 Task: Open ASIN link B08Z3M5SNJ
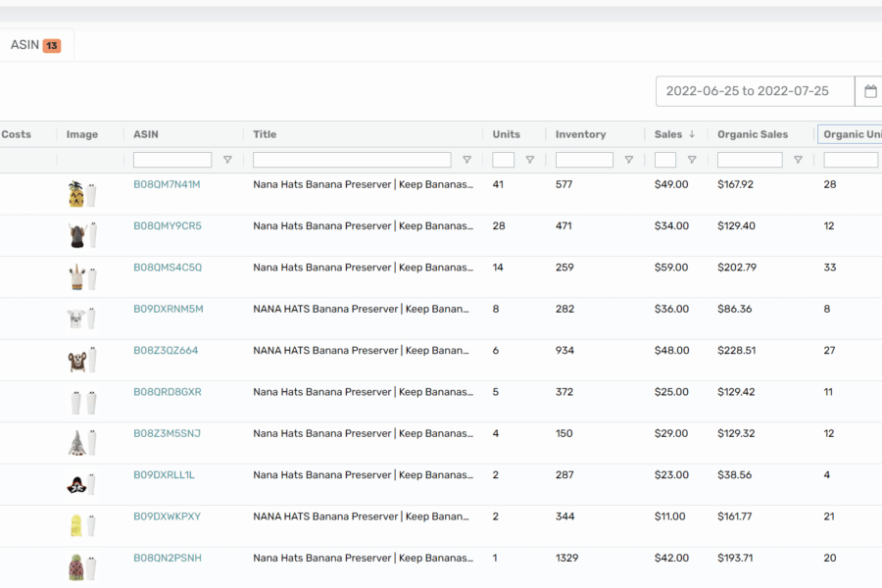[x=167, y=434]
